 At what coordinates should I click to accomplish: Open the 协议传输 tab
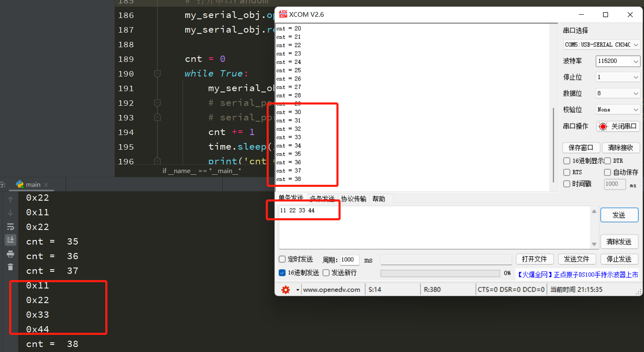tap(354, 198)
